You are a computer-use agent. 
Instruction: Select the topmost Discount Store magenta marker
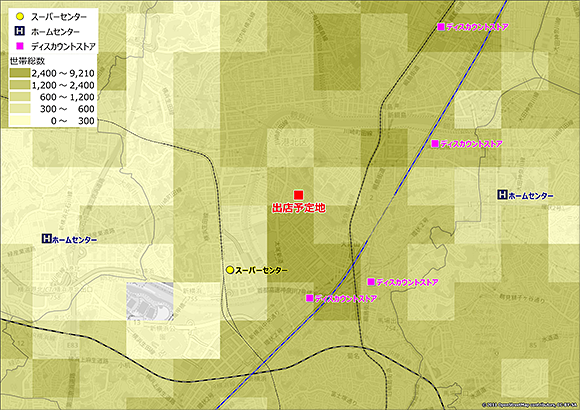pyautogui.click(x=441, y=27)
